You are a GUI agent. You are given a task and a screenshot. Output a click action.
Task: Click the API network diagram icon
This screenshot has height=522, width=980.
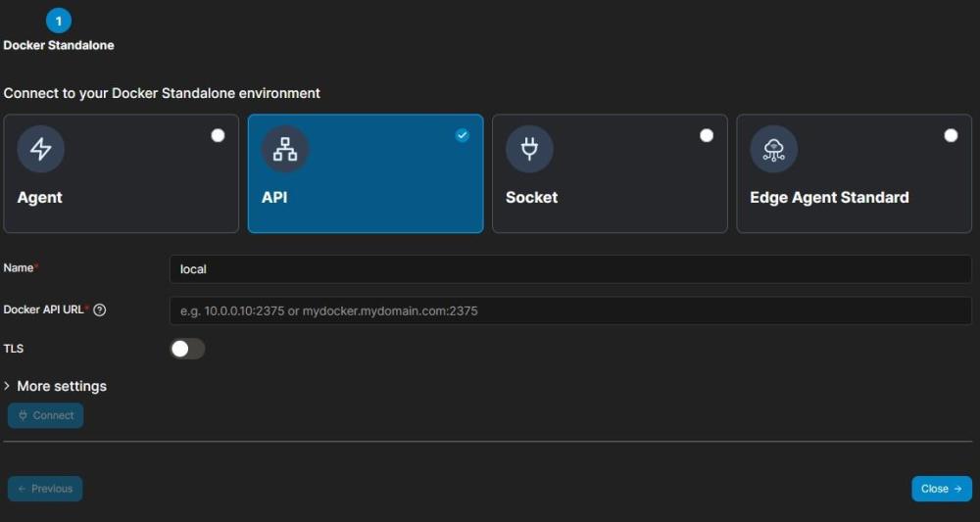[x=285, y=149]
